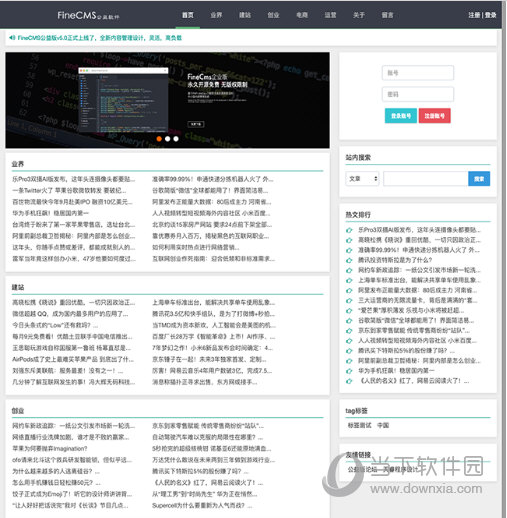This screenshot has width=507, height=518.
Task: Select the first orange carousel dot
Action: (x=159, y=139)
